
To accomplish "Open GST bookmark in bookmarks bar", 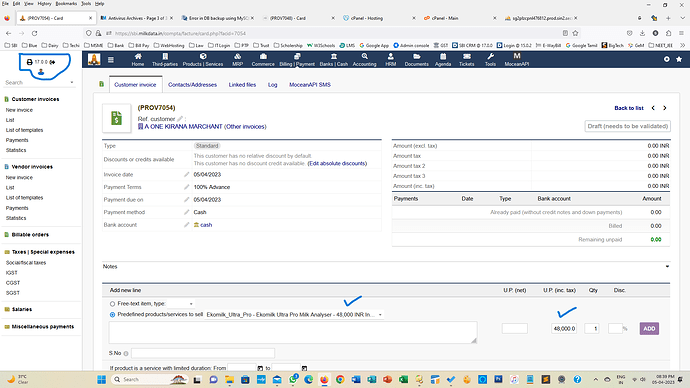I will click(x=441, y=45).
